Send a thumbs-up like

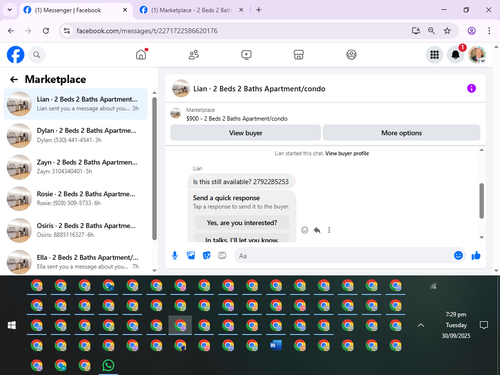point(476,256)
